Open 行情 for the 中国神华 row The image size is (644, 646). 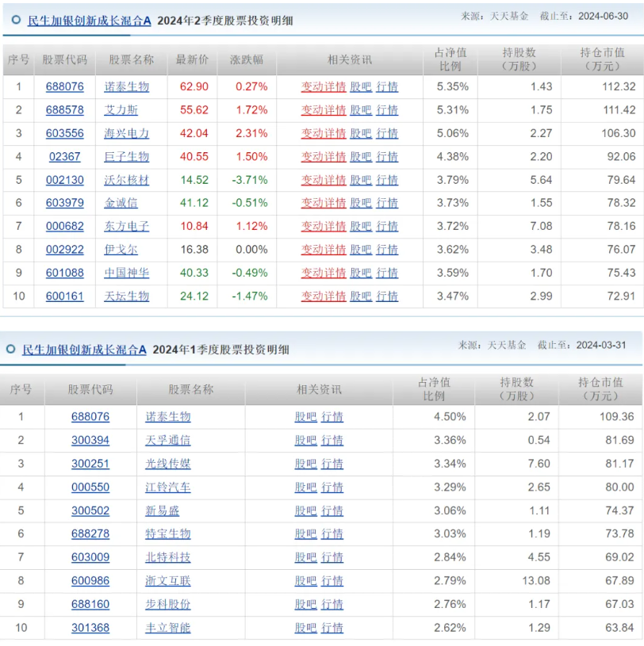(x=387, y=273)
